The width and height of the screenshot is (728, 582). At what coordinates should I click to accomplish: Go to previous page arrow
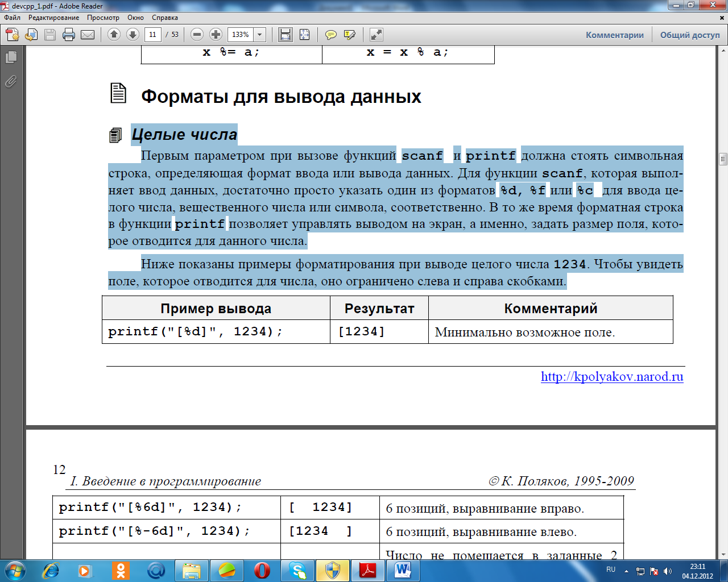114,35
